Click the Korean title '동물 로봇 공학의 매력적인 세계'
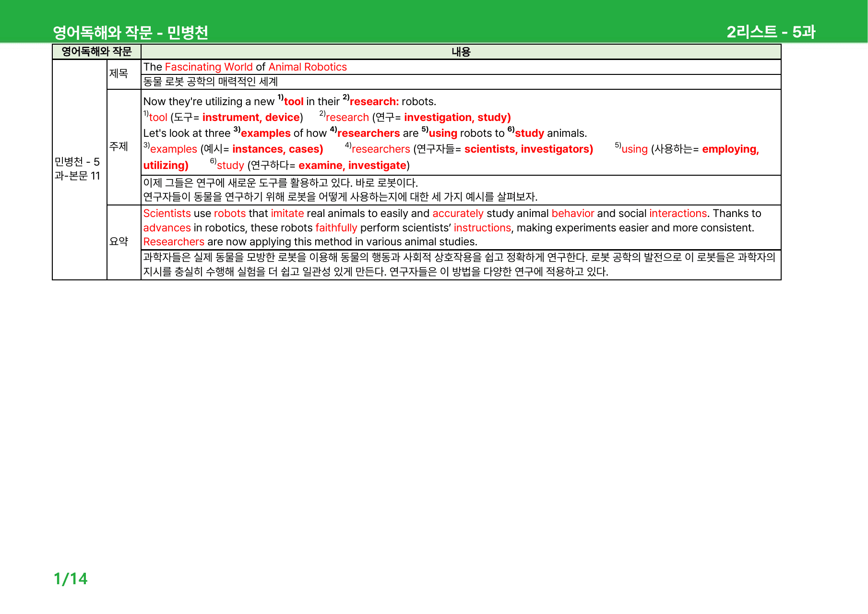868x614 pixels. 211,82
